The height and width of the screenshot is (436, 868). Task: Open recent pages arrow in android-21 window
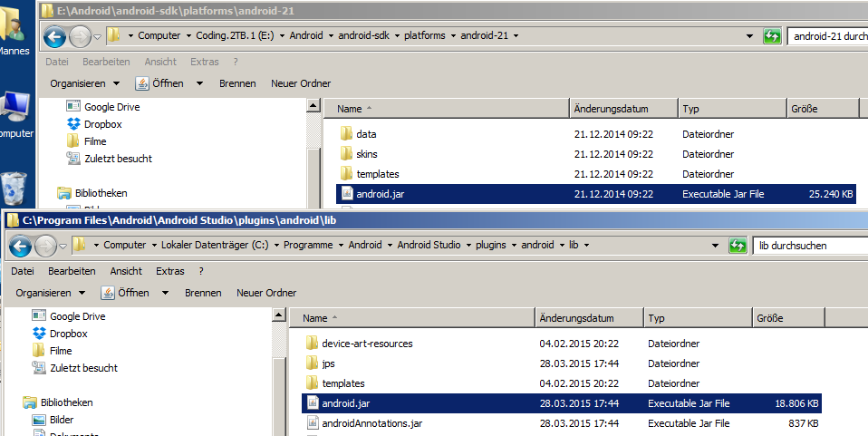(x=98, y=37)
